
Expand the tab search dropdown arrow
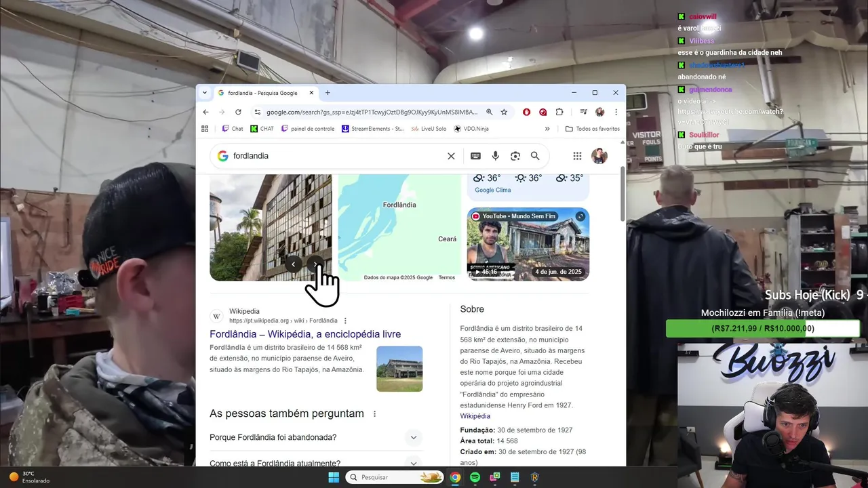205,93
